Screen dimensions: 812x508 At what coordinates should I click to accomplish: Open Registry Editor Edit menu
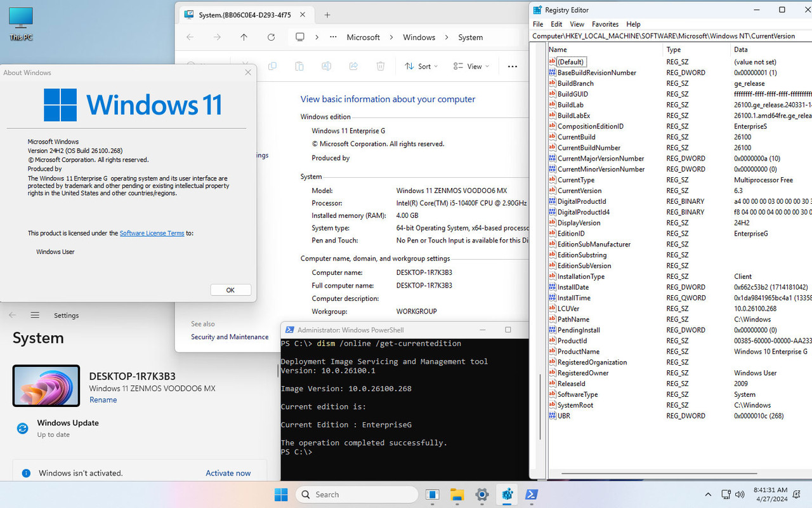(556, 24)
